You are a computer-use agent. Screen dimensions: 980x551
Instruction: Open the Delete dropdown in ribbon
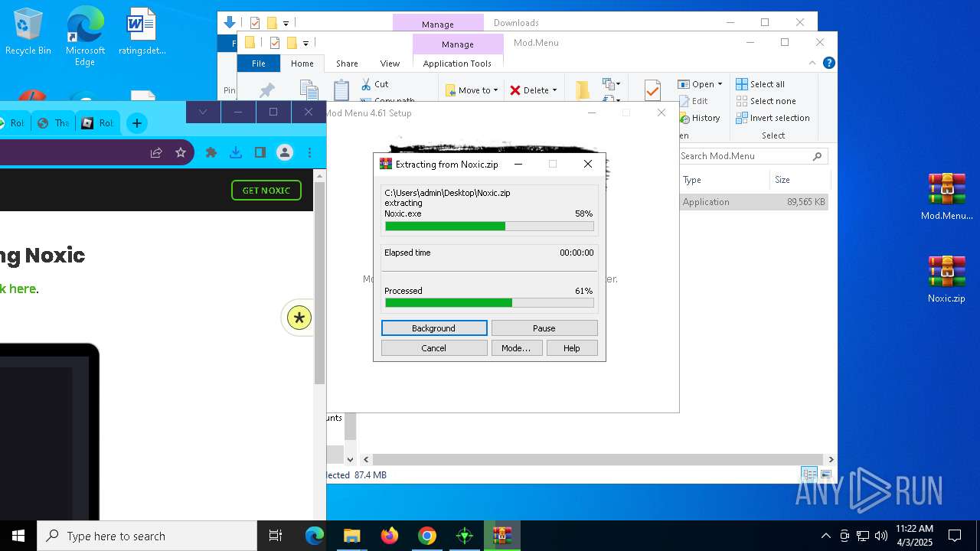coord(534,90)
